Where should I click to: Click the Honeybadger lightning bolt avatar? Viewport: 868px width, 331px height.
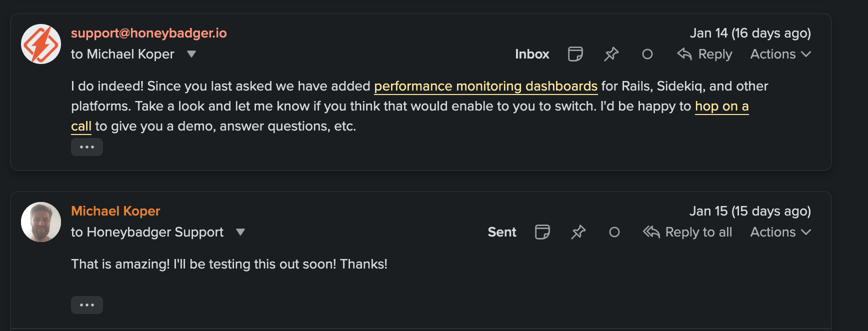coord(41,44)
